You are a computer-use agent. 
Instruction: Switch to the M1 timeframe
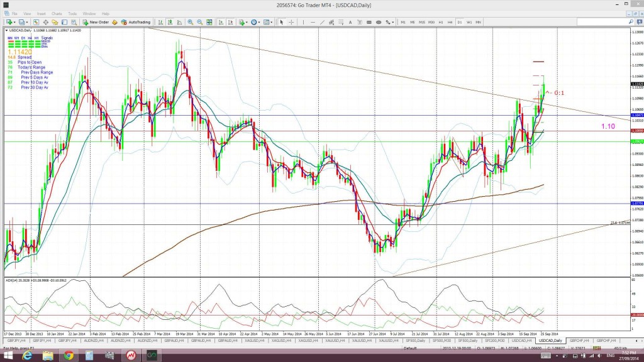403,22
